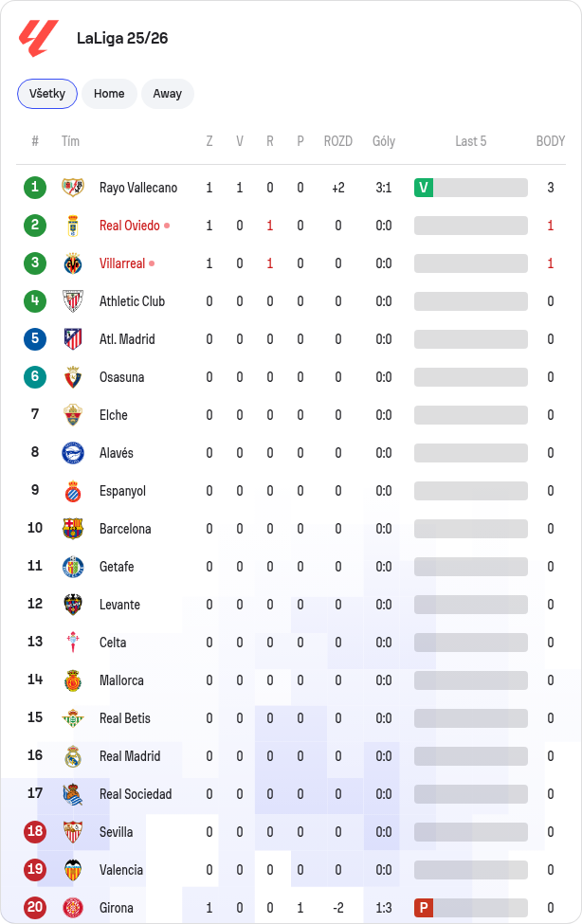Click the Girona crest icon
This screenshot has width=582, height=924.
point(73,908)
